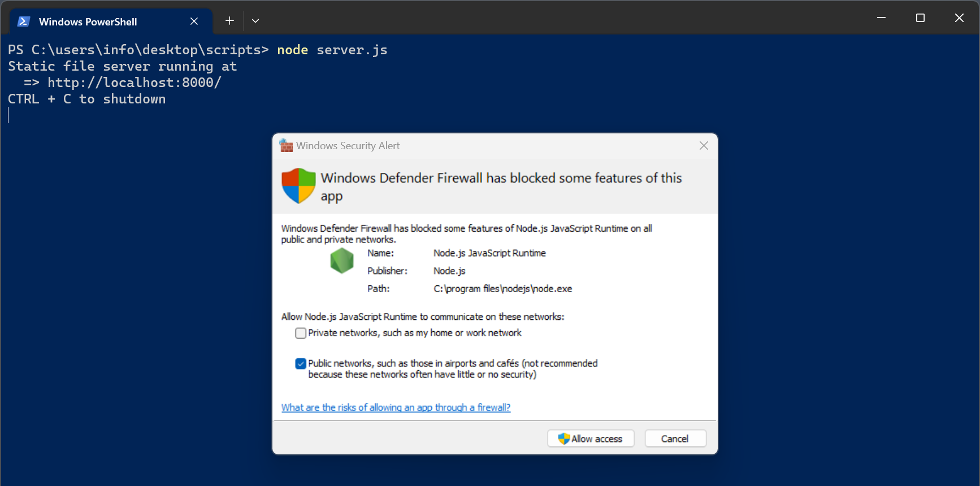Click the firewall icon in the alert title bar
This screenshot has height=486, width=980.
[287, 146]
